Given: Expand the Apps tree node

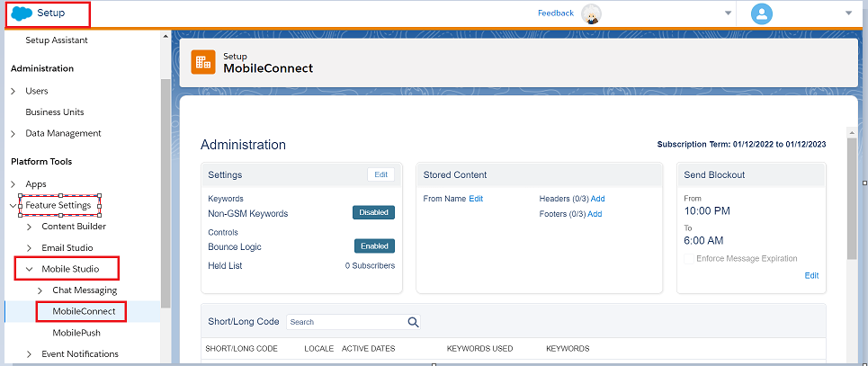Looking at the screenshot, I should (13, 183).
